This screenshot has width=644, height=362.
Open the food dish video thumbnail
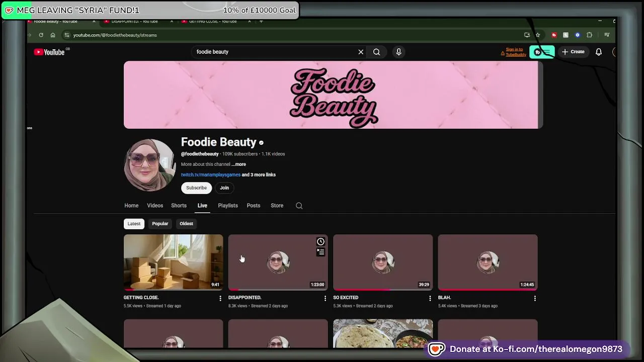pos(383,333)
